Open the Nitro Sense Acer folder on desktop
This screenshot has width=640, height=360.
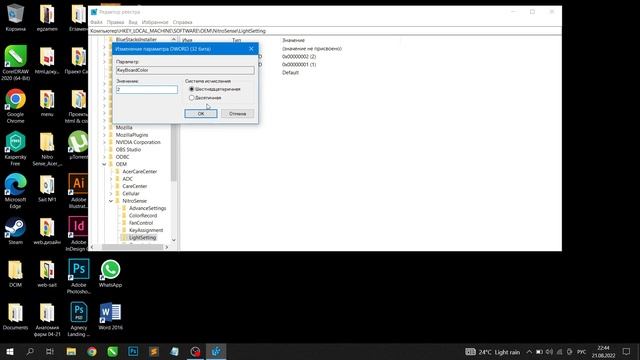pyautogui.click(x=47, y=148)
